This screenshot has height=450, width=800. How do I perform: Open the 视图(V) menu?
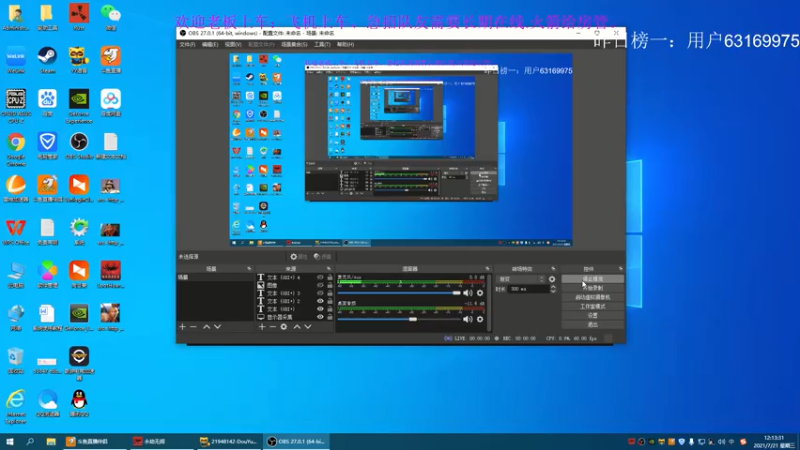coord(233,44)
